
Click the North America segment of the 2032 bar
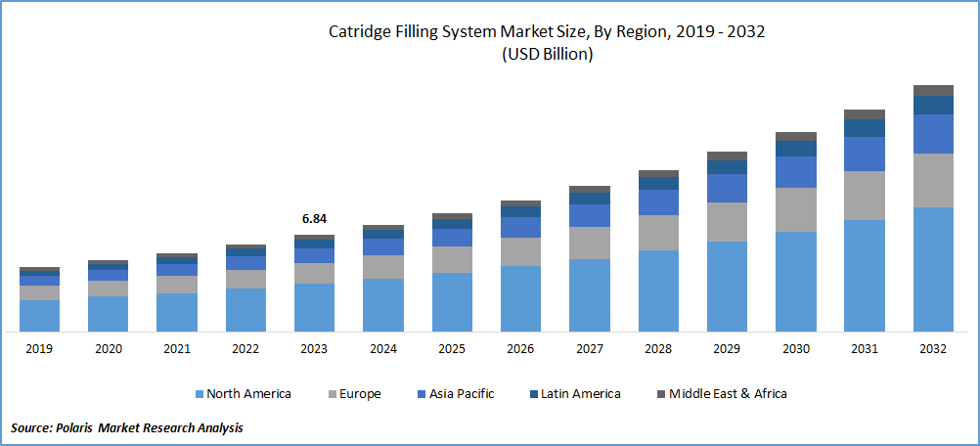click(x=933, y=269)
